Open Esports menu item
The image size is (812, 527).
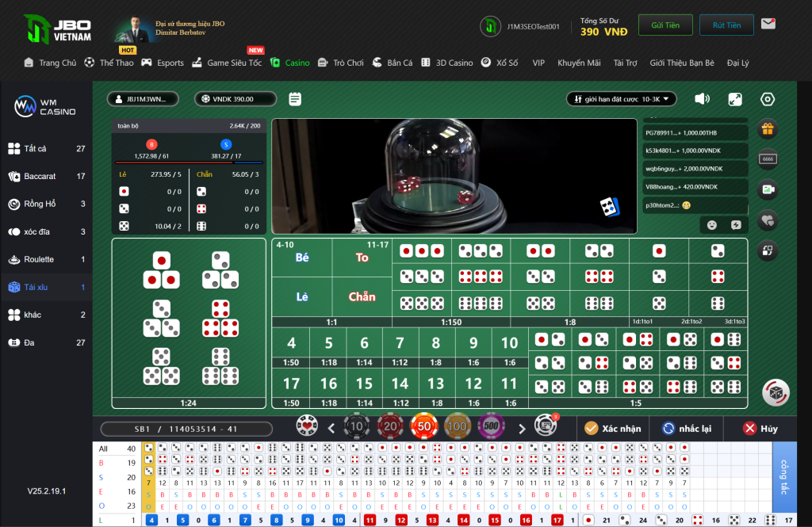click(x=163, y=63)
